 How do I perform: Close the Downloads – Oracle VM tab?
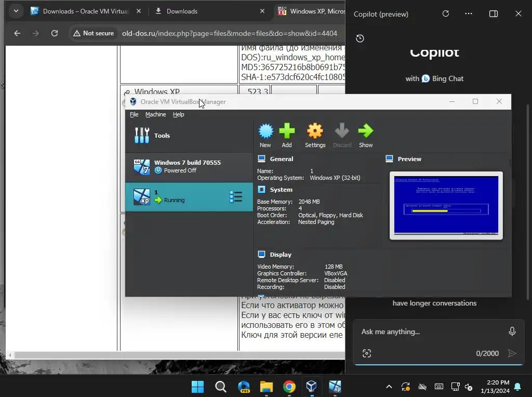pyautogui.click(x=138, y=11)
